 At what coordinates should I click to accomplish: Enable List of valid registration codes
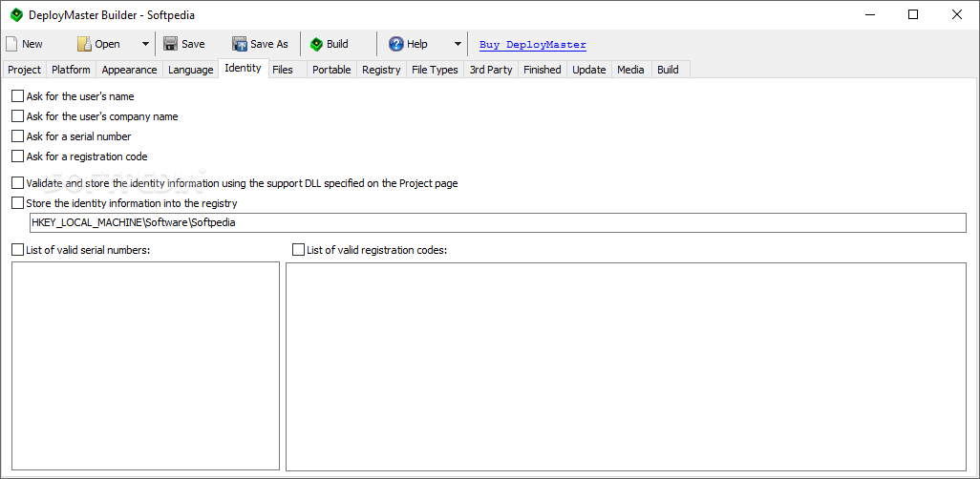pos(298,250)
